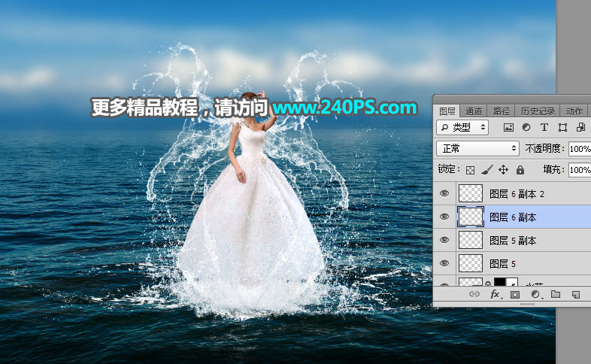
Task: Switch to the 路径 tab
Action: click(x=501, y=111)
